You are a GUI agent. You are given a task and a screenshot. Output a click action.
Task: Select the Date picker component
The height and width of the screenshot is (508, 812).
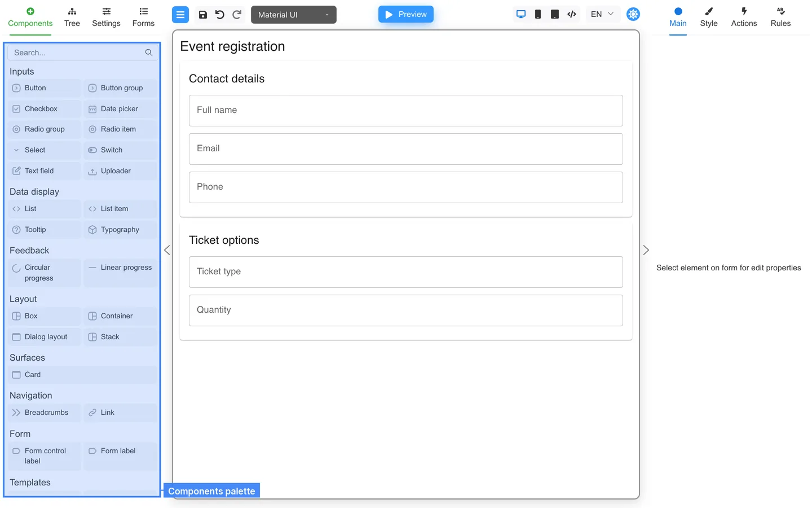point(120,109)
